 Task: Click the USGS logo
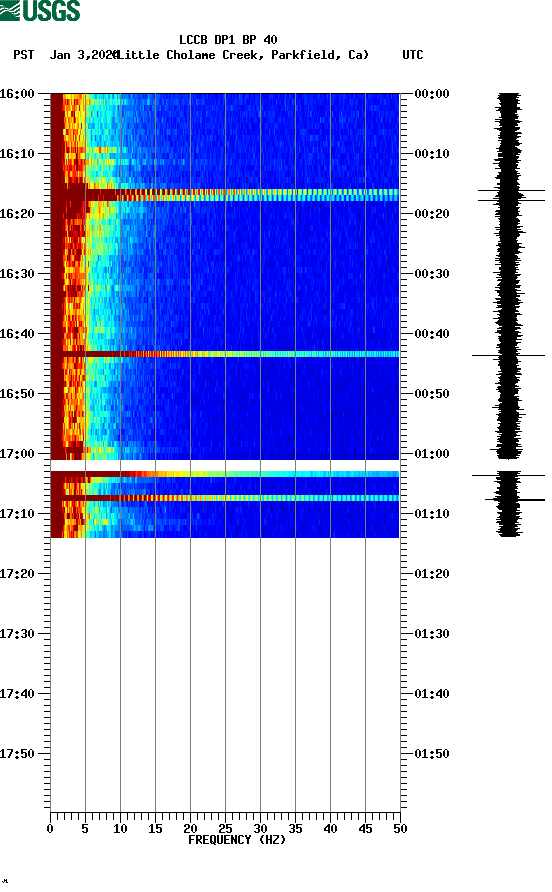(x=40, y=10)
